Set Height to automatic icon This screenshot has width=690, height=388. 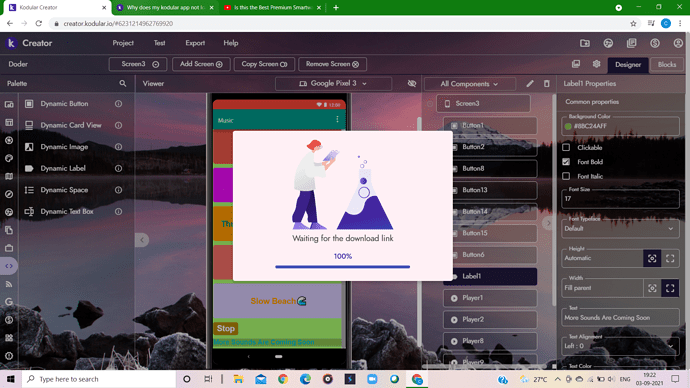(652, 259)
